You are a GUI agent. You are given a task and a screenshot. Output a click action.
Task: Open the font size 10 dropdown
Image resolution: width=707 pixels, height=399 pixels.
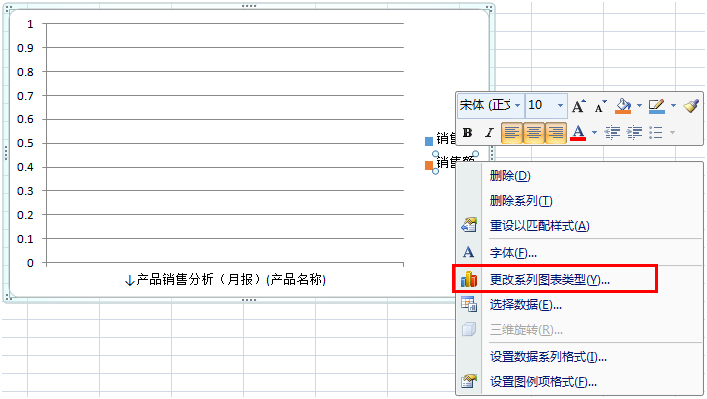560,105
